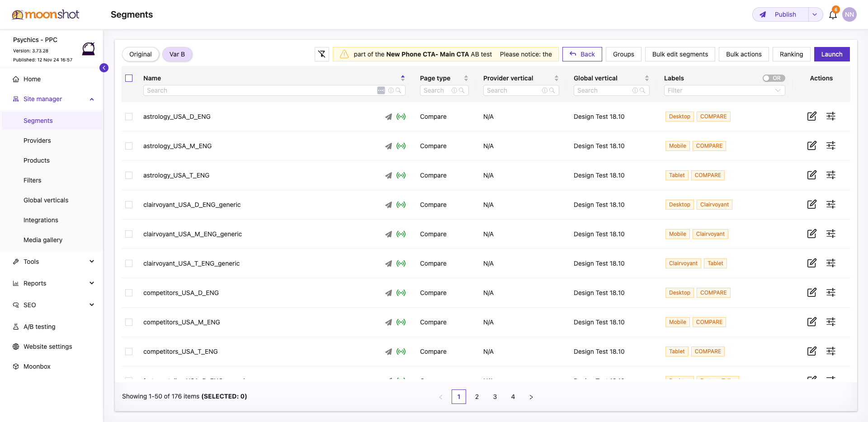Image resolution: width=868 pixels, height=422 pixels.
Task: Open Bulk actions
Action: [744, 54]
